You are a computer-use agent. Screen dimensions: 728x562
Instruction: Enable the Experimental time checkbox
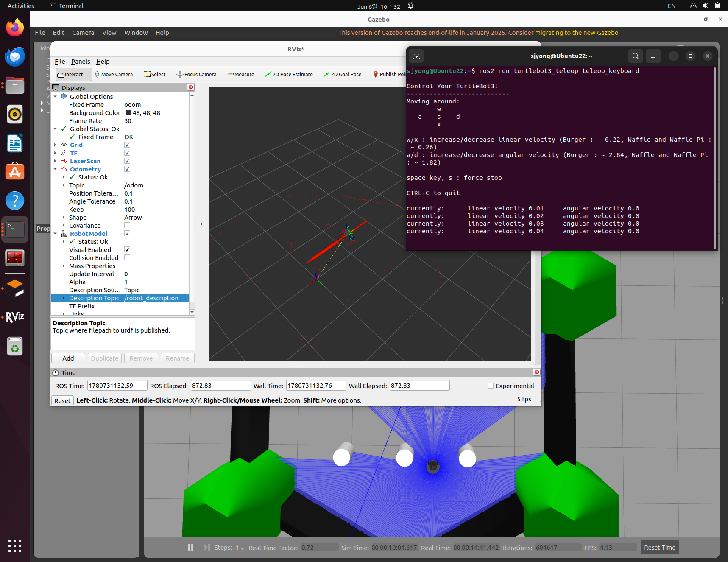(x=491, y=386)
